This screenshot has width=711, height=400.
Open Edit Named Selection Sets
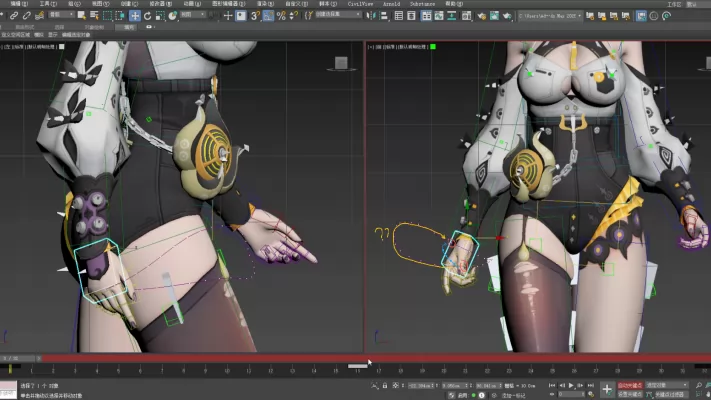click(x=309, y=16)
